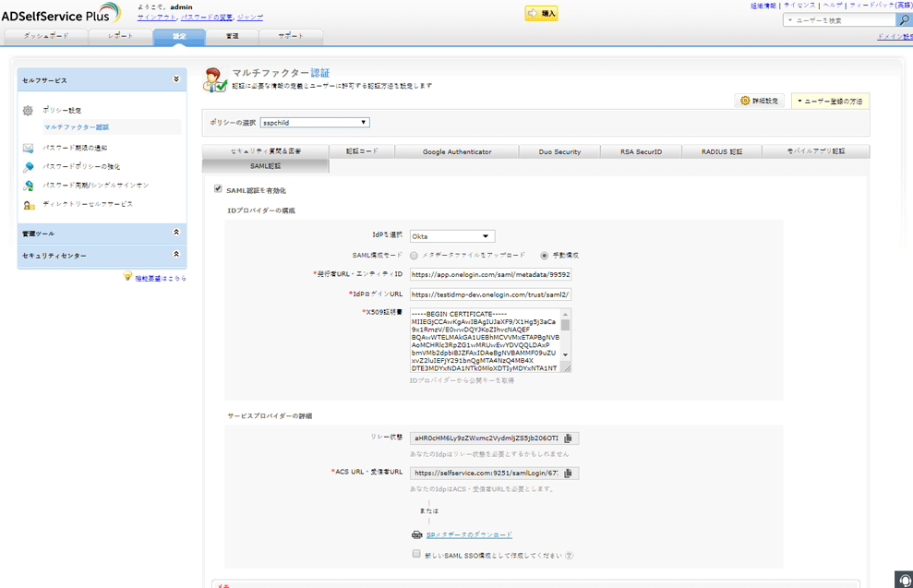The image size is (913, 588).
Task: Check the new SAML SSO configuration checkbox
Action: point(416,554)
